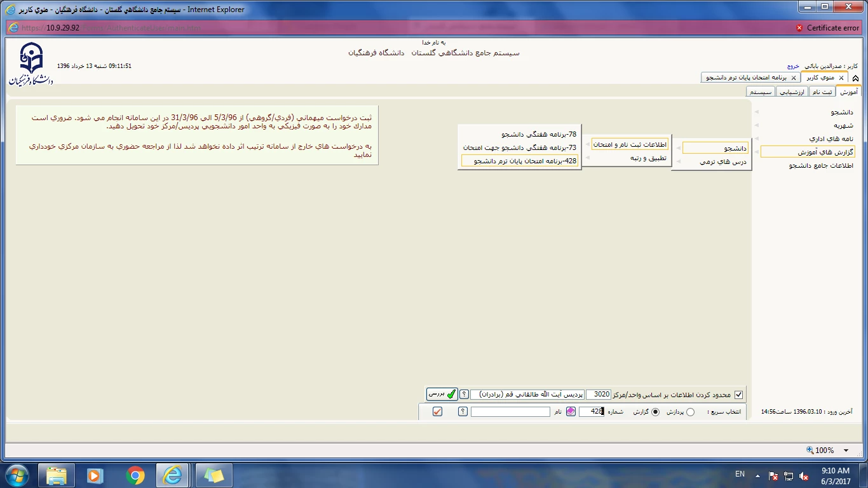Switch to the ثبت نام tab
The width and height of the screenshot is (868, 488).
[822, 92]
